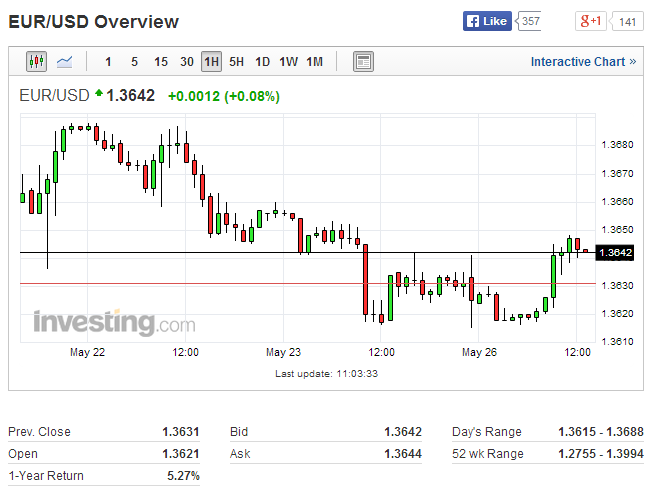
Task: Click the Prev. Close label
Action: tap(39, 432)
